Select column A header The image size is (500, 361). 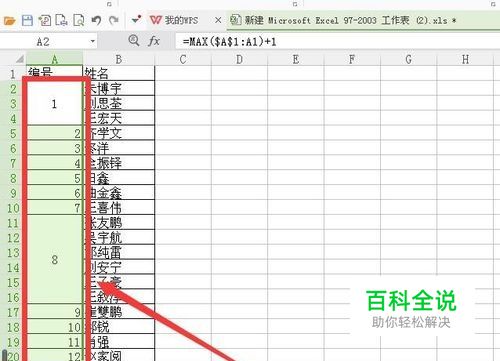[x=54, y=59]
